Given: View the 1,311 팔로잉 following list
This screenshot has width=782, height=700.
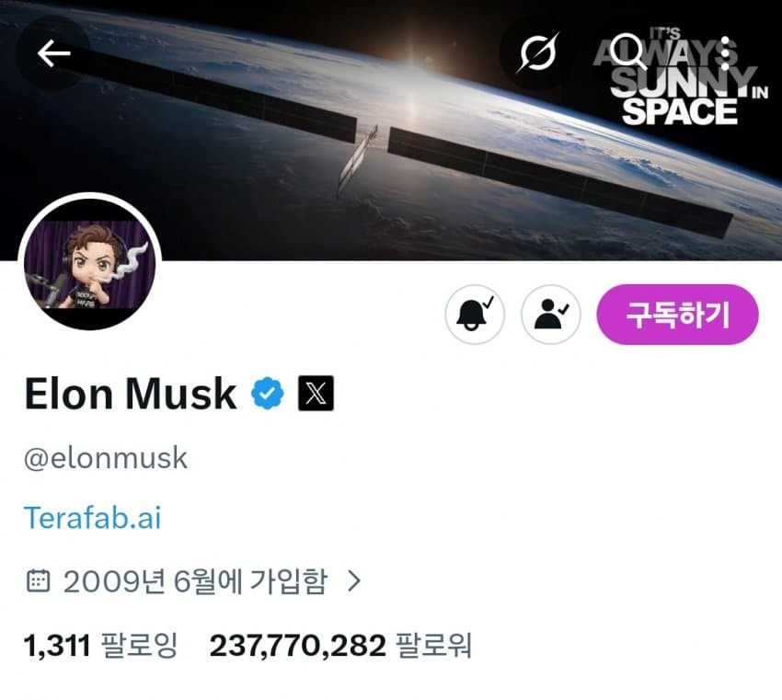Looking at the screenshot, I should 101,646.
